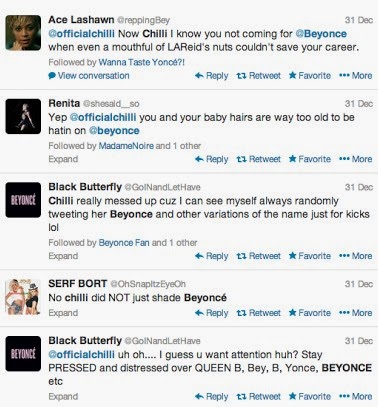Viewport: 378px width, 407px height.
Task: Open the @Beyonce mention in Ace Lashawn's tweet
Action: [321, 34]
